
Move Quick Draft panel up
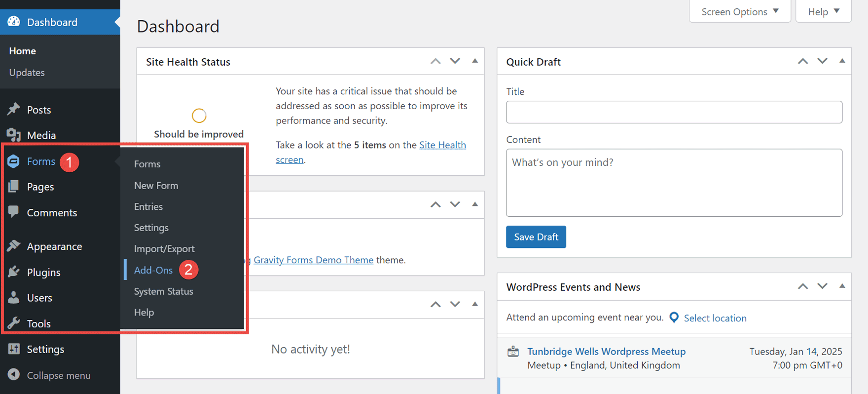(x=803, y=61)
